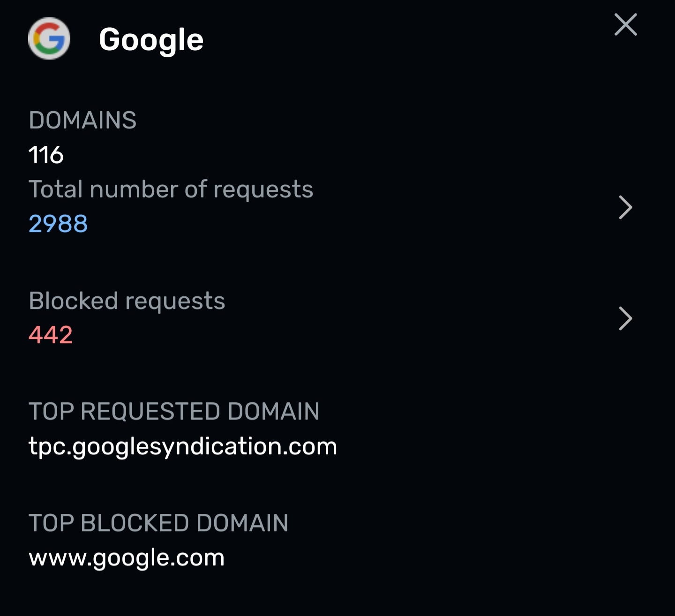
Task: Click the Blocked requests label
Action: click(127, 301)
